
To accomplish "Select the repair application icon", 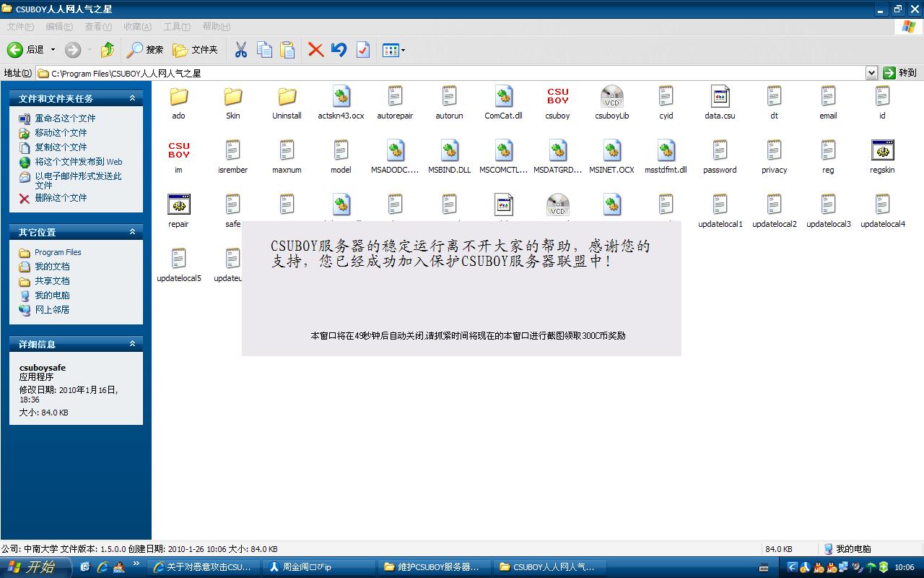I will coord(178,204).
